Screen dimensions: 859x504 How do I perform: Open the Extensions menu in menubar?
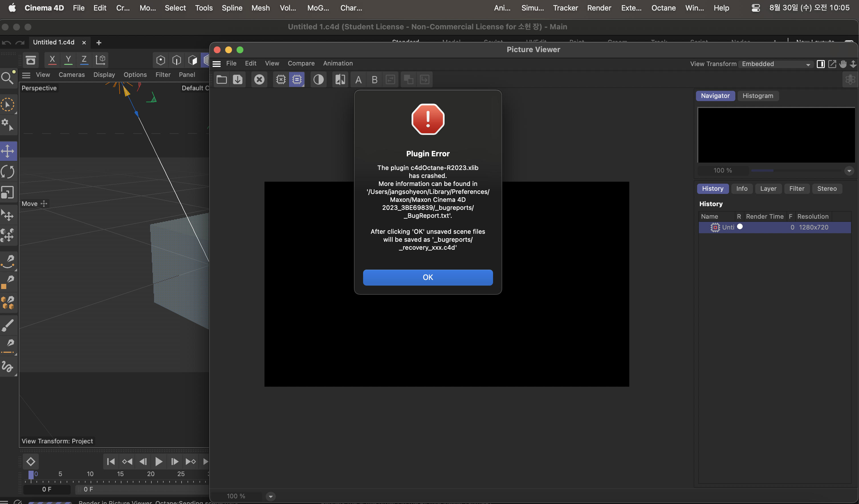(632, 8)
